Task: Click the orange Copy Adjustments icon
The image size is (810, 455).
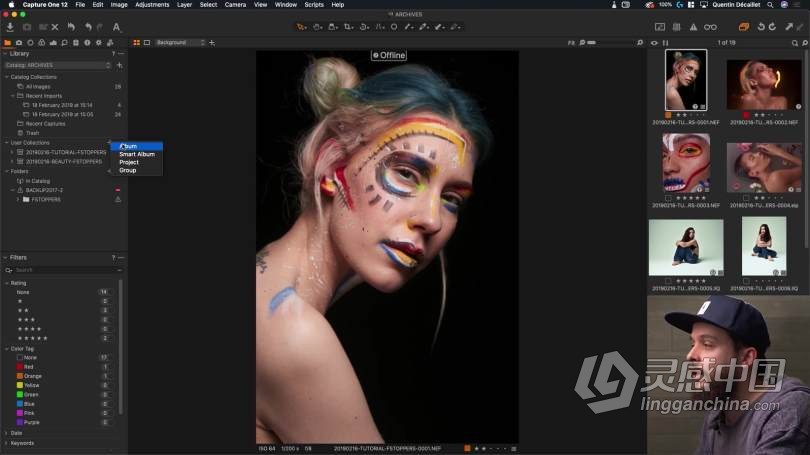Action: point(744,27)
